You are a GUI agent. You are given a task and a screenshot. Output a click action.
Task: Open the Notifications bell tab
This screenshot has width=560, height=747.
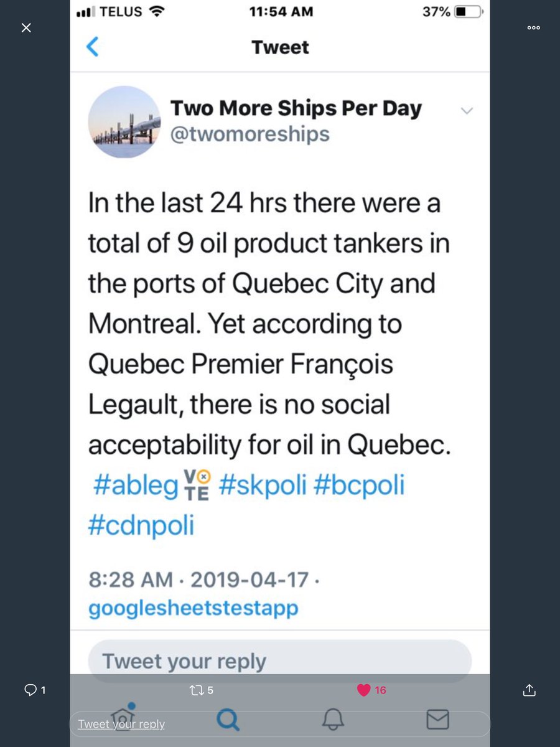[334, 720]
